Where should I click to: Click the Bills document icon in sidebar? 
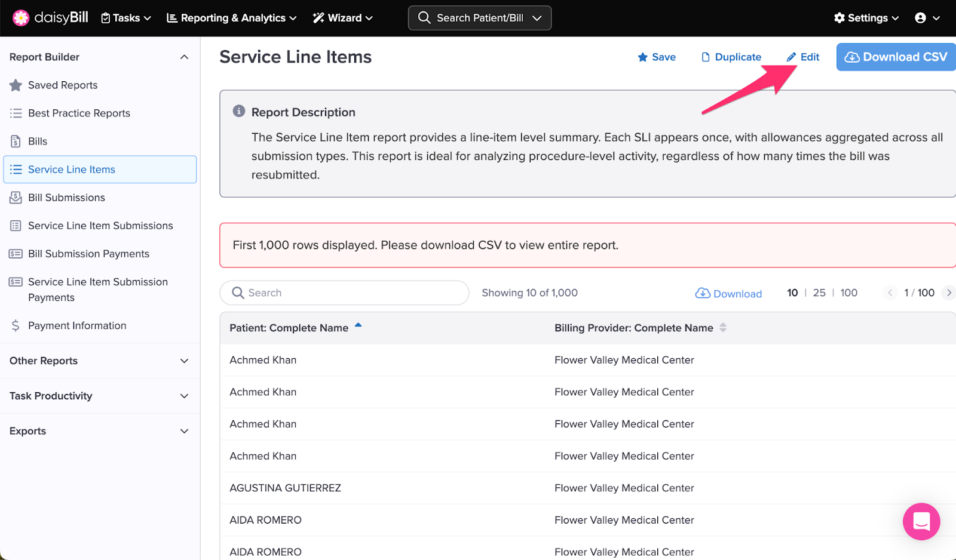pos(16,141)
